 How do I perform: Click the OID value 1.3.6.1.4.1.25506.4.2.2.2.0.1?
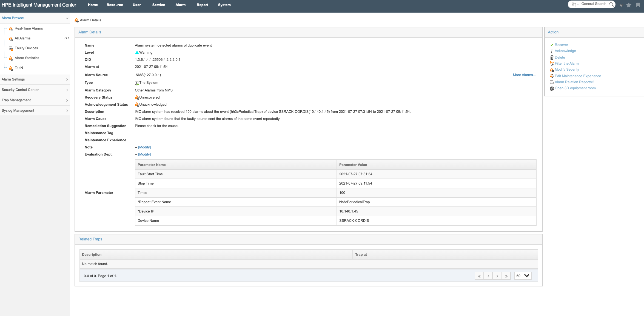[158, 60]
